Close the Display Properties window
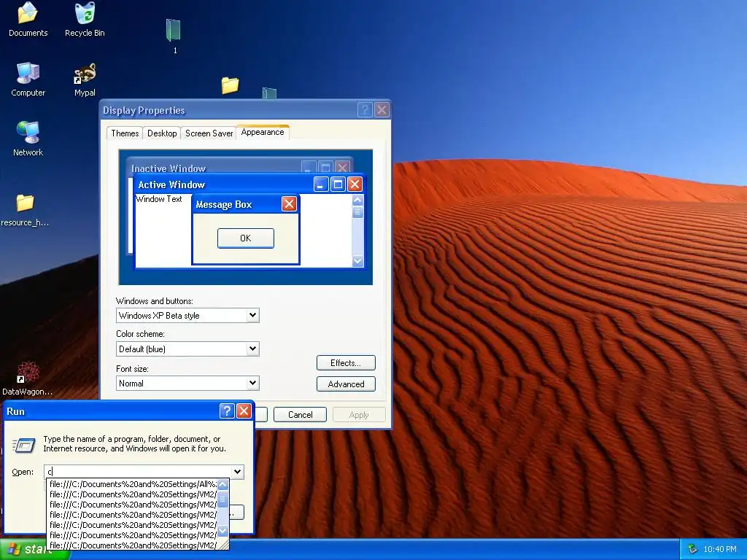747x560 pixels. pyautogui.click(x=382, y=110)
